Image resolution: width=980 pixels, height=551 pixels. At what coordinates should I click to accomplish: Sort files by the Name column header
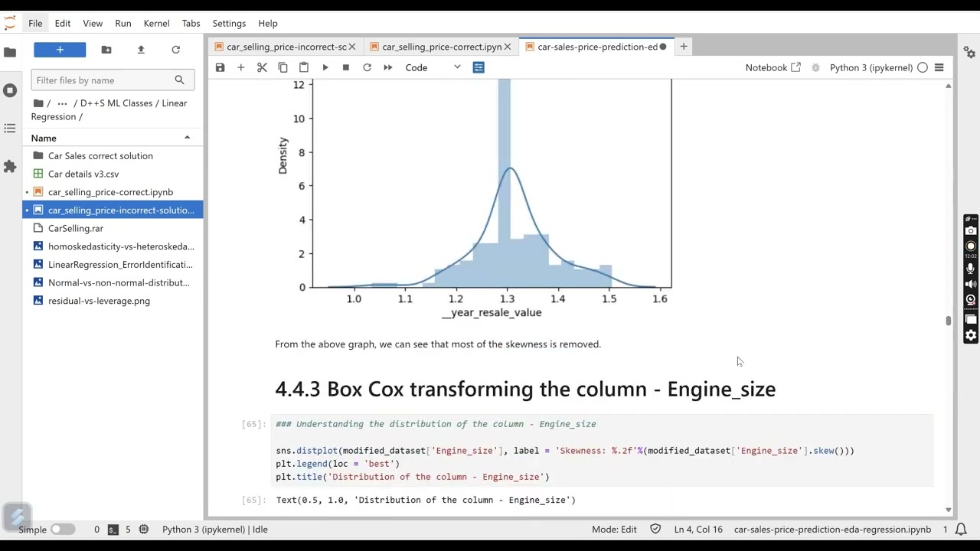[x=44, y=138]
